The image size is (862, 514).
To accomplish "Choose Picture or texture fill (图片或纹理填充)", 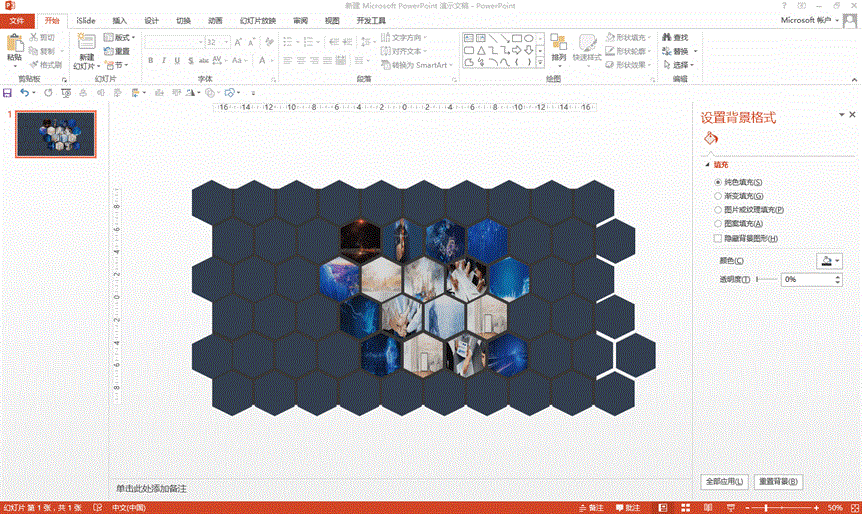I will tap(718, 210).
